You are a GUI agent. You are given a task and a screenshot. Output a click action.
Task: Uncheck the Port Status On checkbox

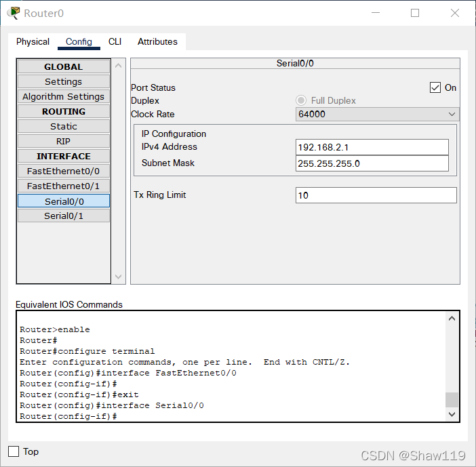[x=435, y=87]
